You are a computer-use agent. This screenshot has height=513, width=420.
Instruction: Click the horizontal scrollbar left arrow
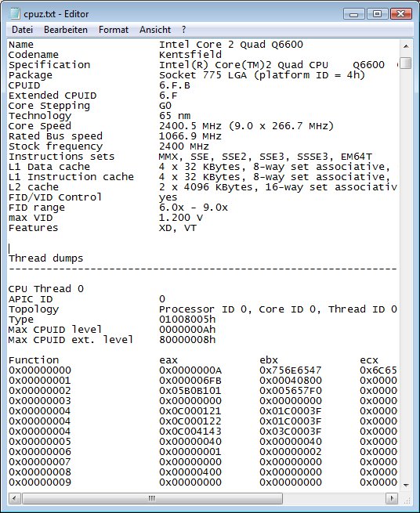(x=14, y=499)
